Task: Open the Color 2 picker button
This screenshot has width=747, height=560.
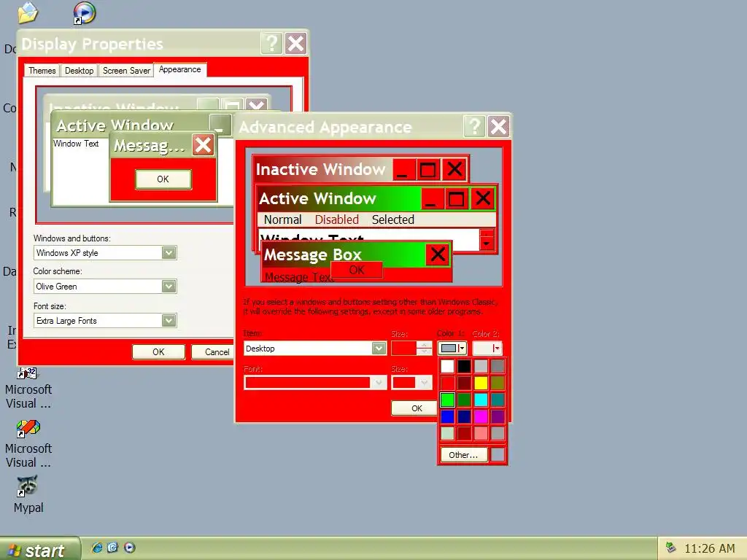Action: (487, 348)
